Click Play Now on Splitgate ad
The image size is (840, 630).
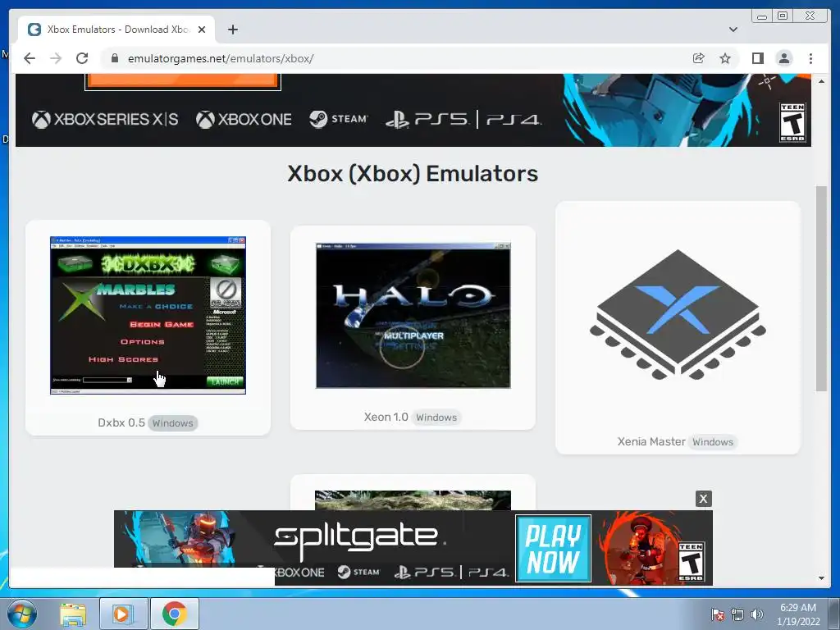pos(554,549)
